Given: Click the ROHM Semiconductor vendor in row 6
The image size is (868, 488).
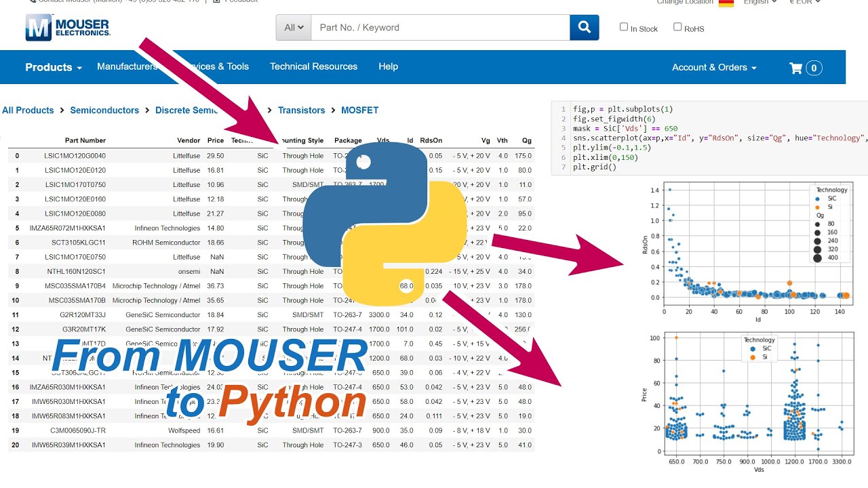Looking at the screenshot, I should (x=166, y=243).
